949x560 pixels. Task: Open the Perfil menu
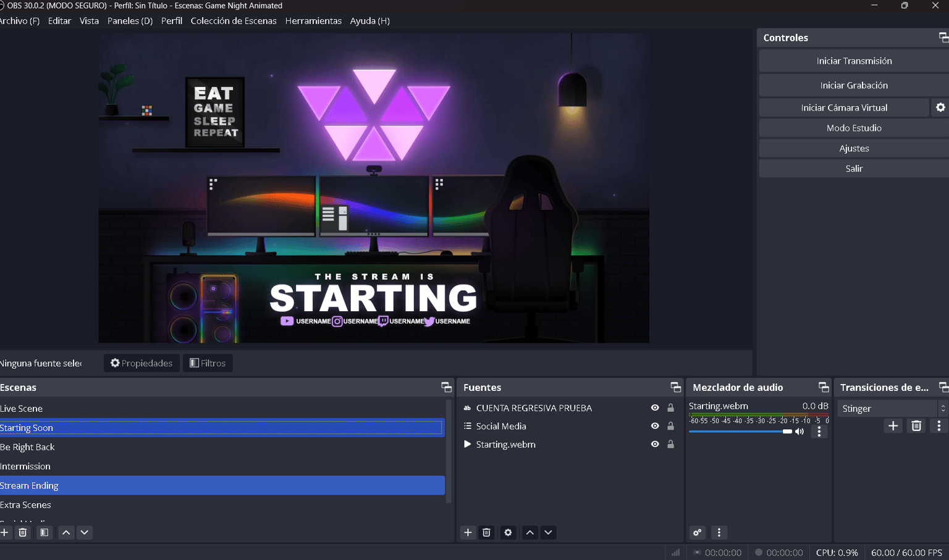[172, 21]
